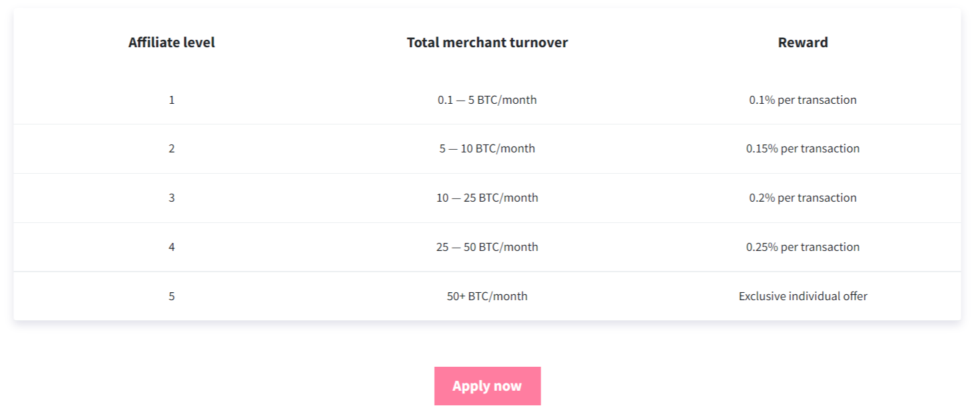
Task: Select the Affiliate level column header
Action: point(172,43)
